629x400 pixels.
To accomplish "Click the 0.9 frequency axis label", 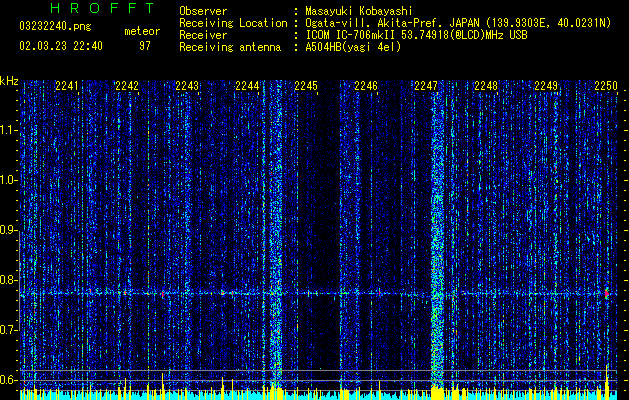I will pyautogui.click(x=8, y=230).
